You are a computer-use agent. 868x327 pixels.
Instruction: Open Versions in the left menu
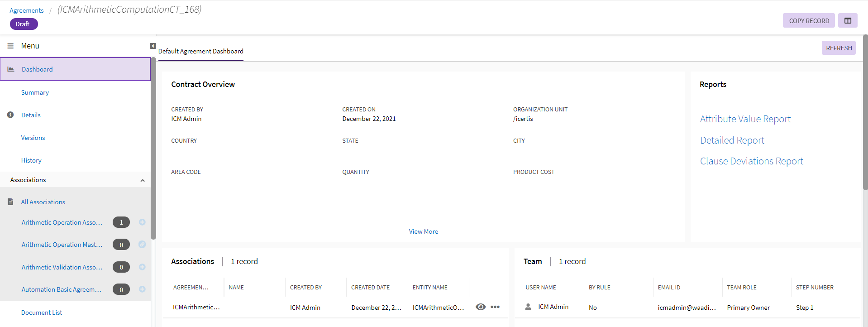click(33, 138)
